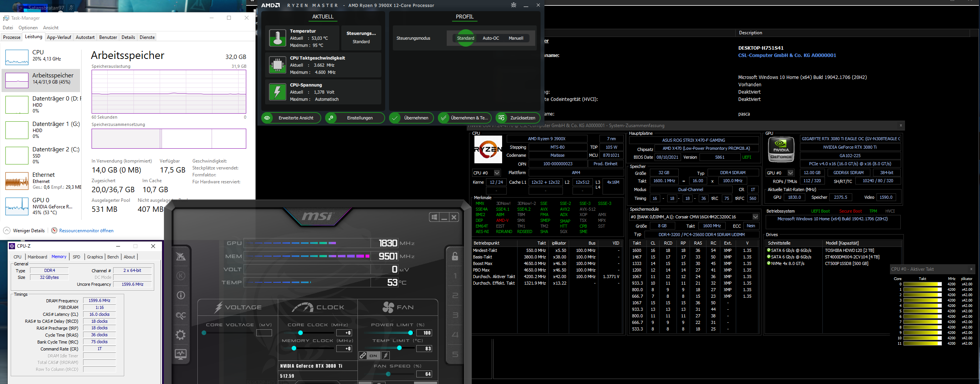Click the profile lock icon in Afterburner
980x384 pixels.
(x=455, y=256)
